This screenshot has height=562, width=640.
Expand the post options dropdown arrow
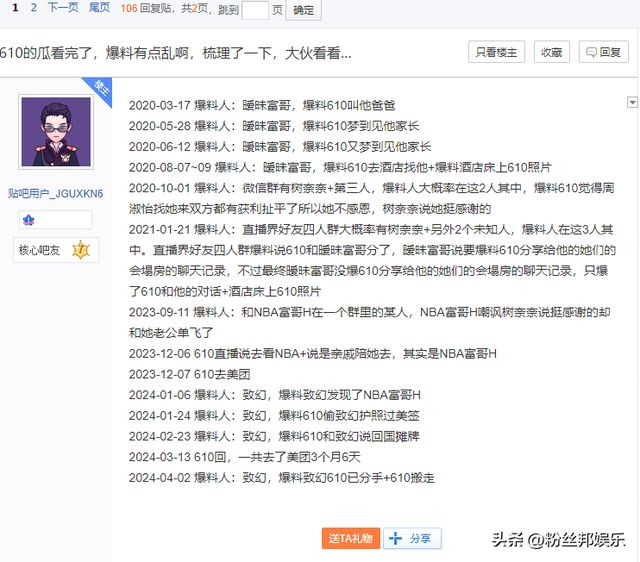pos(632,102)
